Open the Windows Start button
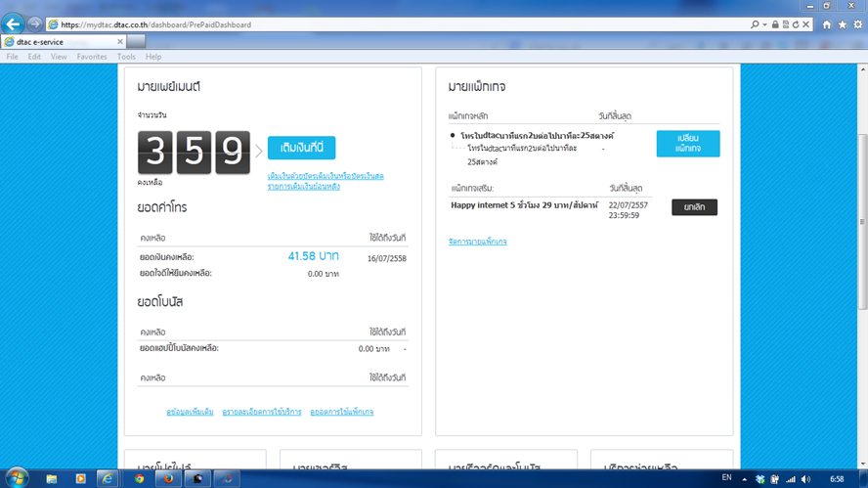868x488 pixels. point(16,478)
